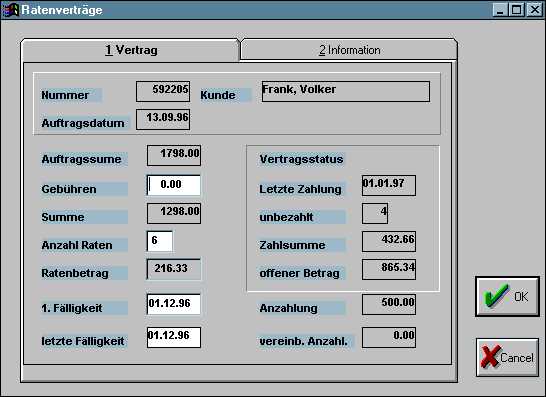This screenshot has height=397, width=546.
Task: Click the Auftragsdatum label
Action: pos(83,123)
